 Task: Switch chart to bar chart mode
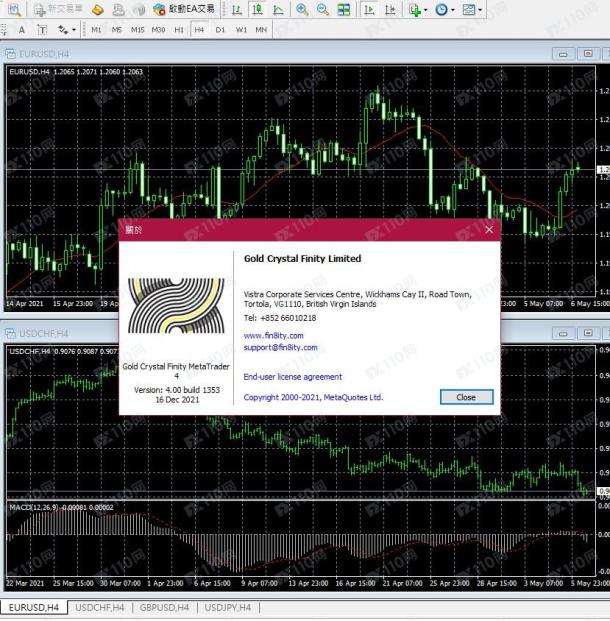237,10
